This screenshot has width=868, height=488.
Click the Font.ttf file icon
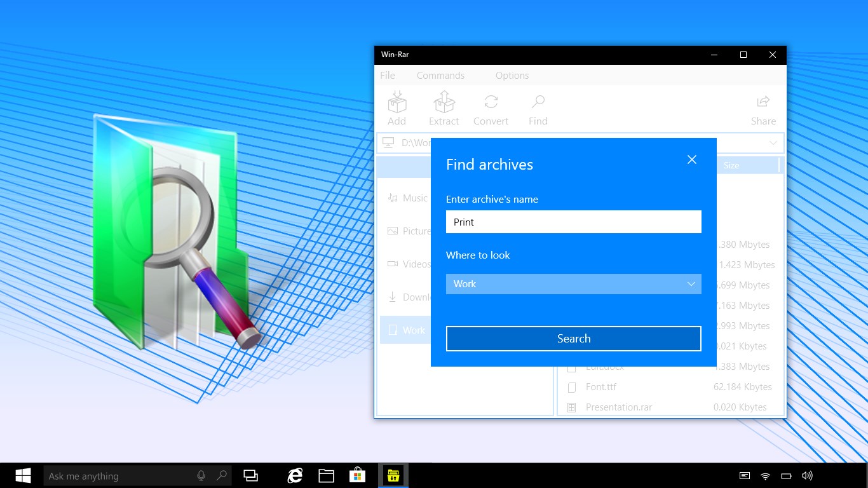pos(572,387)
